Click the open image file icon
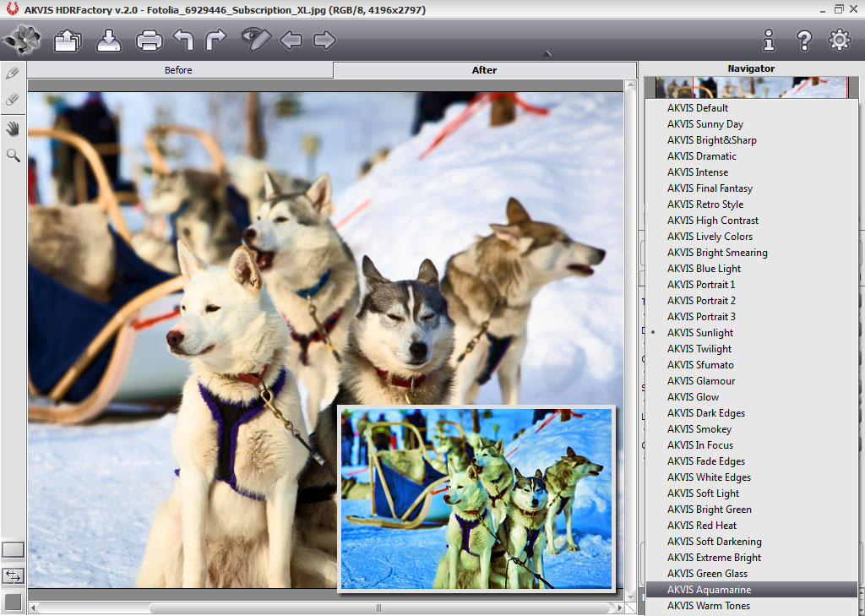The image size is (865, 616). tap(68, 40)
